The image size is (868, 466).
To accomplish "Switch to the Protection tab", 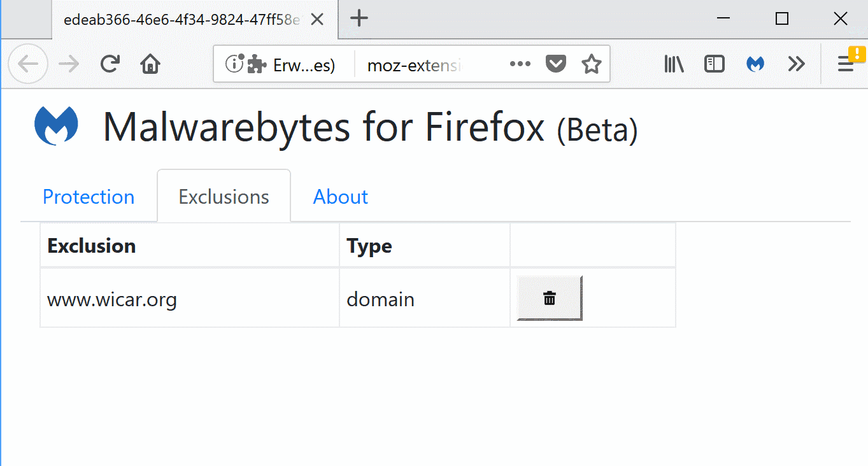I will pyautogui.click(x=89, y=196).
